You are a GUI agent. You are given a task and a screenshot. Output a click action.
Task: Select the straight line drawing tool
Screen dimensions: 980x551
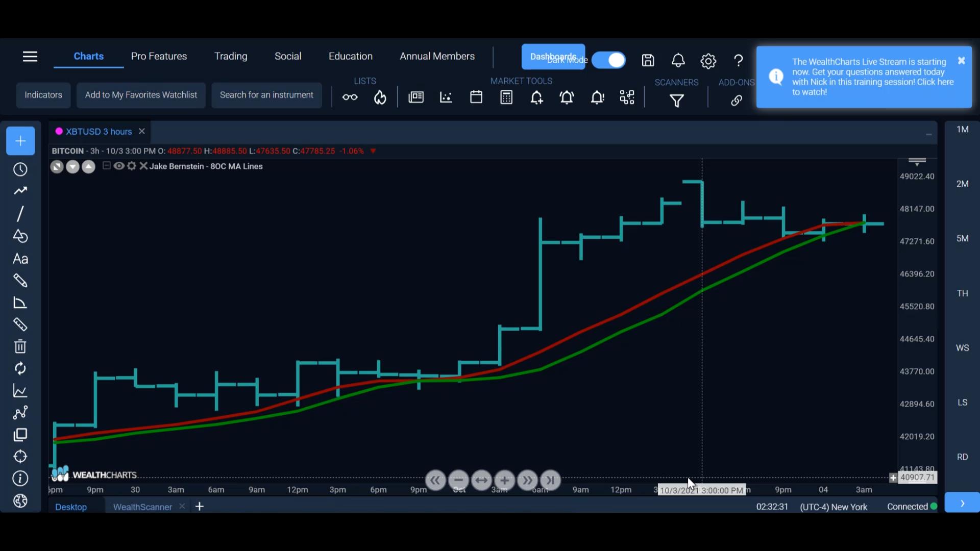(x=20, y=214)
